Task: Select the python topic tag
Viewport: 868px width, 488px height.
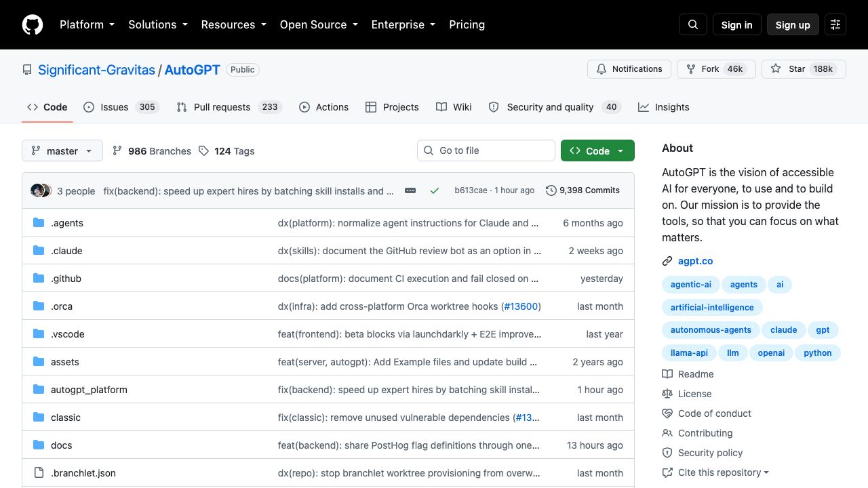Action: [x=818, y=353]
